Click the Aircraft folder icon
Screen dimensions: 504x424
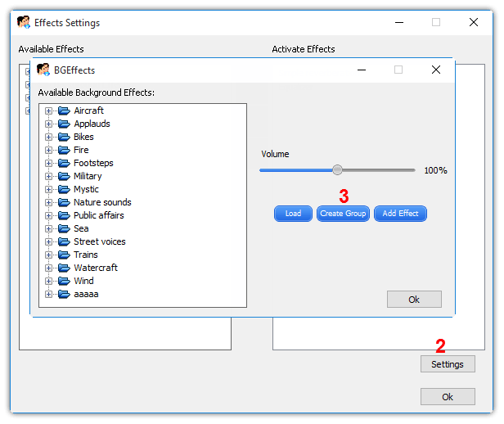64,111
